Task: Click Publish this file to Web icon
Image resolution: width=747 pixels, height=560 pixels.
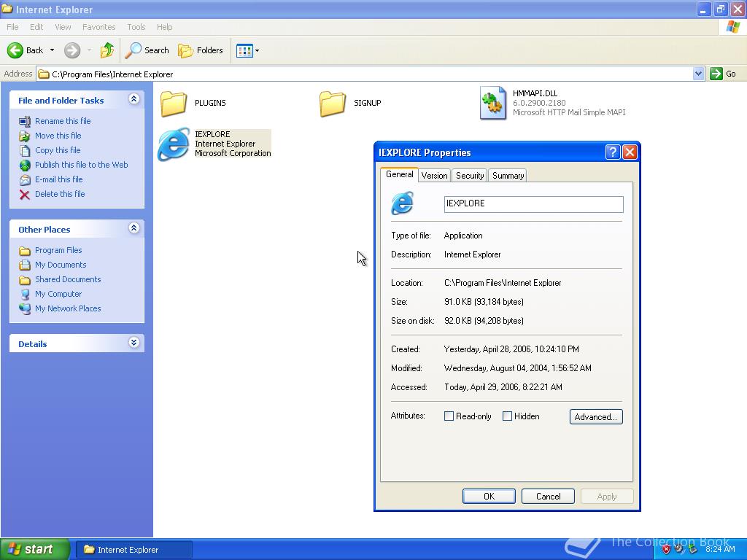Action: [25, 166]
